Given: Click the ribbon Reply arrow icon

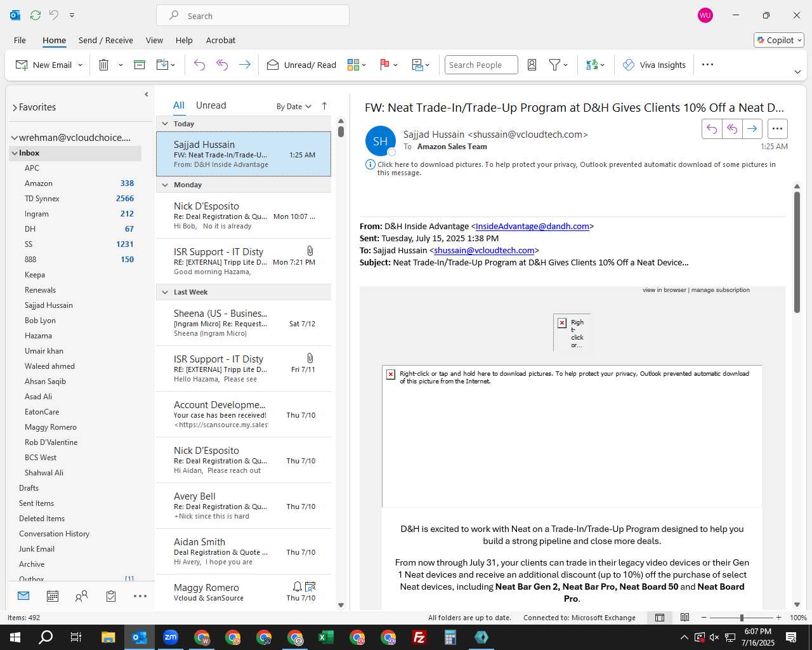Looking at the screenshot, I should (199, 65).
